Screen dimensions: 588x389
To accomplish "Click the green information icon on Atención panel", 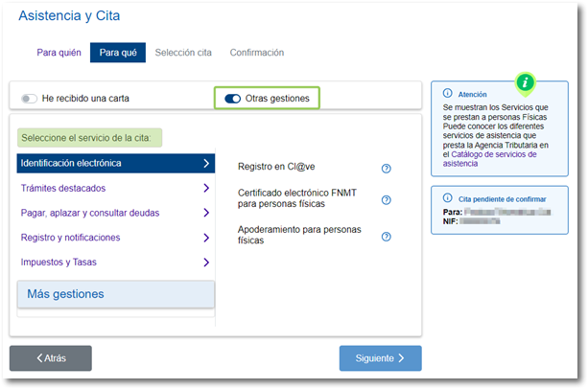I will click(525, 81).
